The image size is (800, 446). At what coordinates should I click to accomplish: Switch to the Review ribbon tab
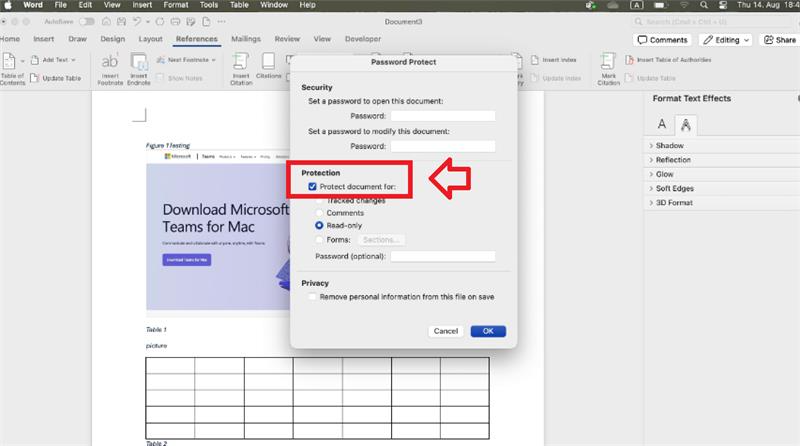(x=287, y=39)
